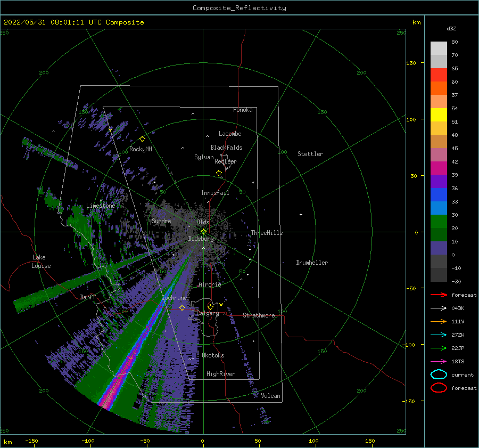Click the Airdrie label
This screenshot has width=479, height=448.
click(210, 284)
